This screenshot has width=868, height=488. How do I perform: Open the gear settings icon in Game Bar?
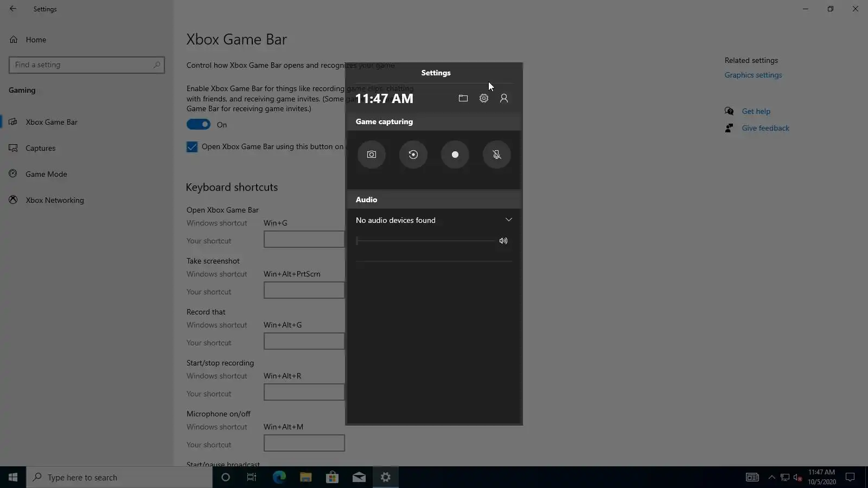tap(484, 98)
